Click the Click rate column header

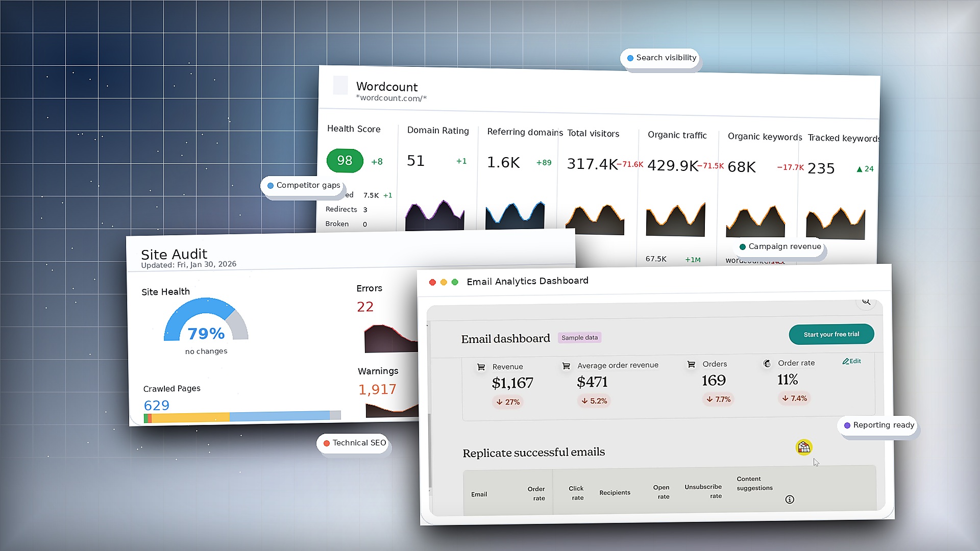(577, 493)
